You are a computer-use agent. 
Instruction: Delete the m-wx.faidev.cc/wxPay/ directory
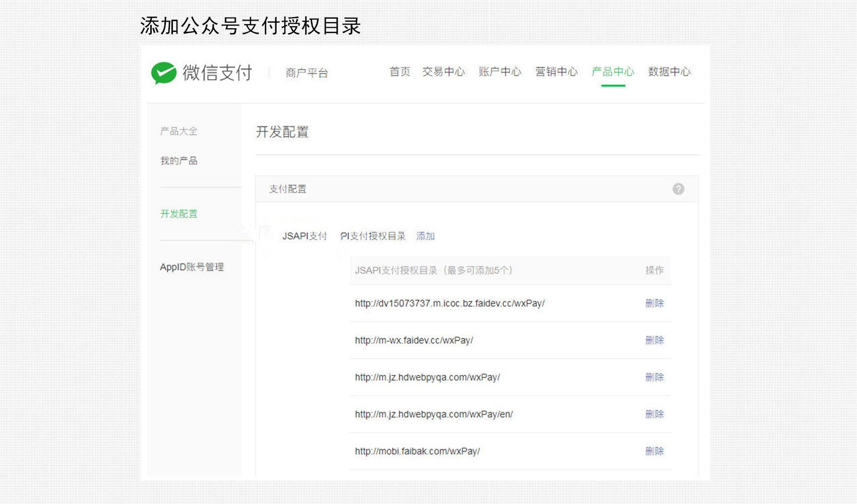(x=654, y=340)
